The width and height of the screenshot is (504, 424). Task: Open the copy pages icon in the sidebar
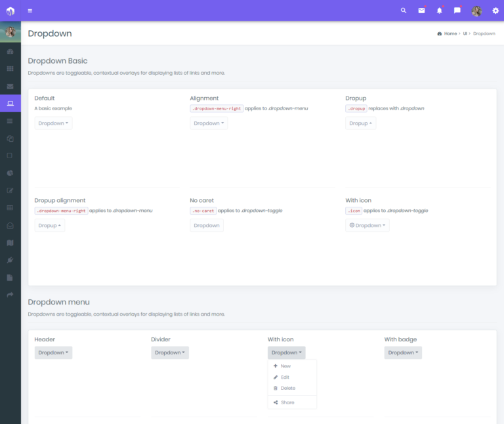point(10,138)
